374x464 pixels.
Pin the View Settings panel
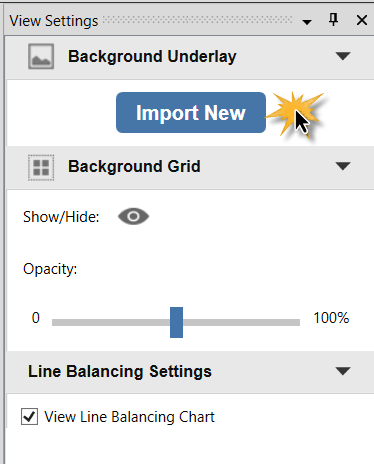point(333,20)
